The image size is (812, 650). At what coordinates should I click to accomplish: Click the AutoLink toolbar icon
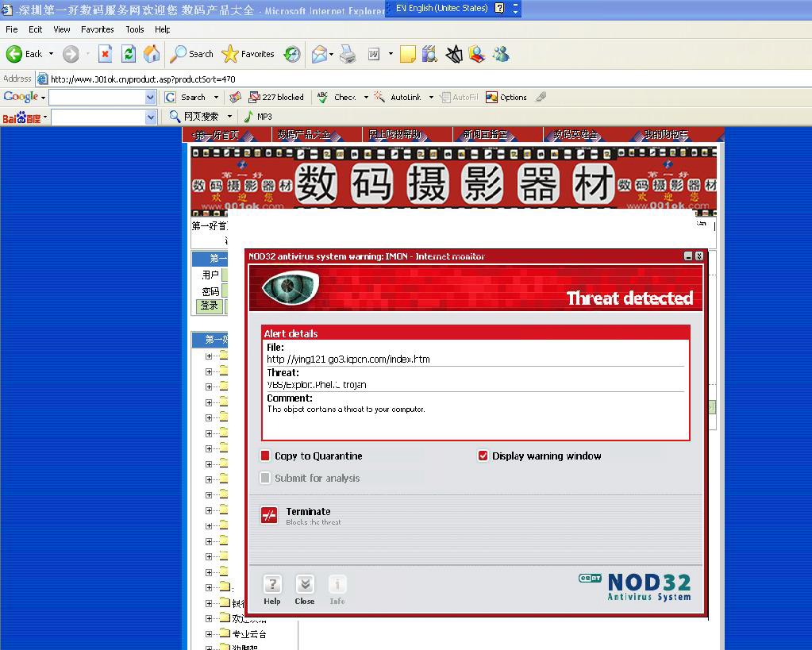[379, 97]
